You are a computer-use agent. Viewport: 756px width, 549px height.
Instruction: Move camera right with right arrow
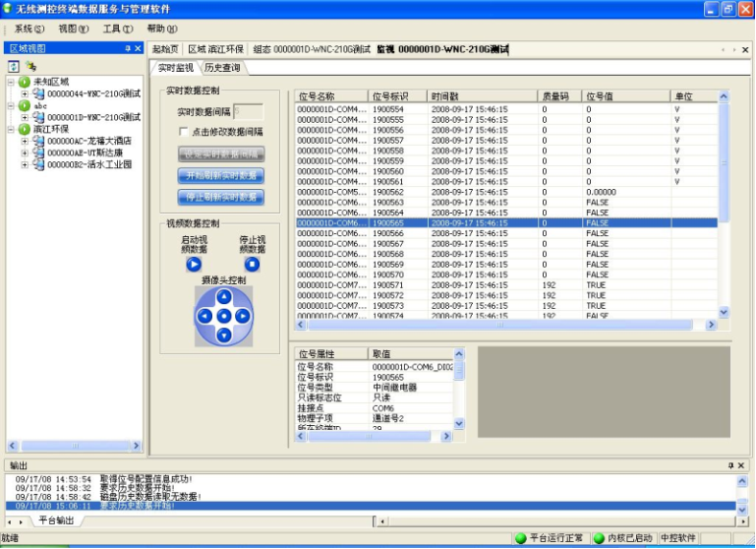click(243, 316)
